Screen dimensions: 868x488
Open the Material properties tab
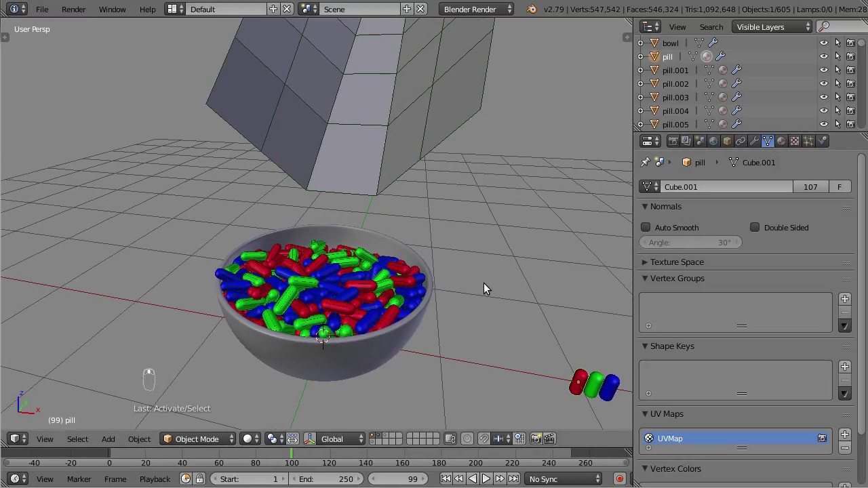pos(781,140)
